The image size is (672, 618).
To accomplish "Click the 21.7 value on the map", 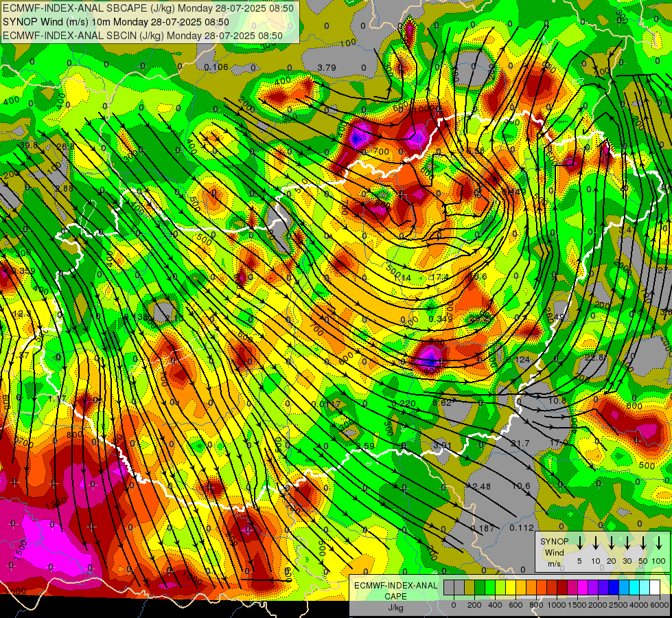I will click(520, 443).
